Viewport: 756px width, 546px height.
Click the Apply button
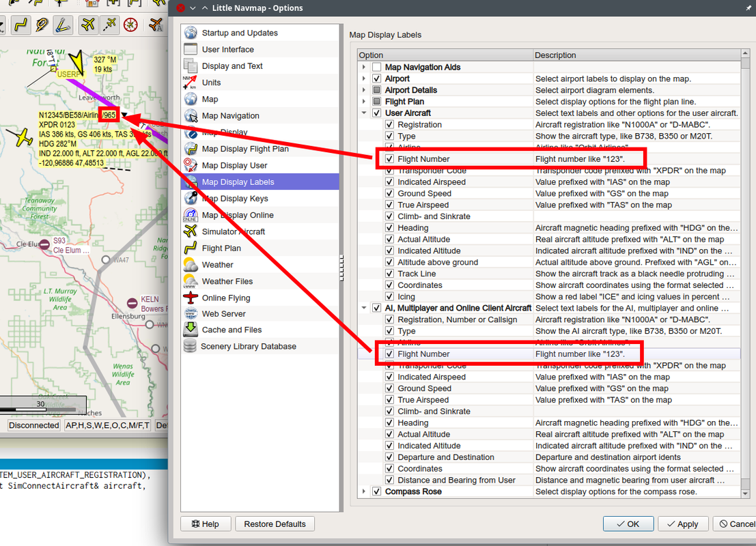[682, 524]
